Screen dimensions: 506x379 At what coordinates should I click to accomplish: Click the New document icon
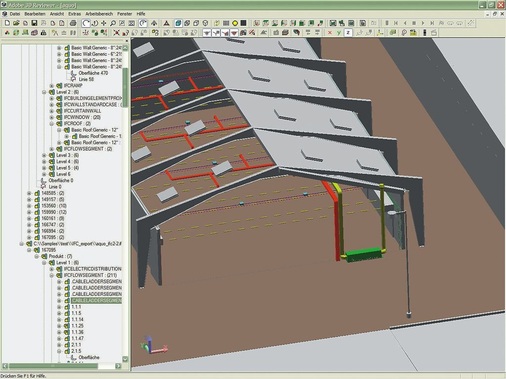tap(7, 23)
